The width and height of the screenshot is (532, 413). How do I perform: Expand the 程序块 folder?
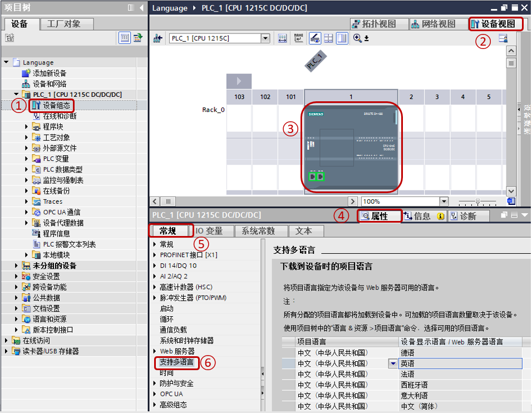click(x=27, y=126)
